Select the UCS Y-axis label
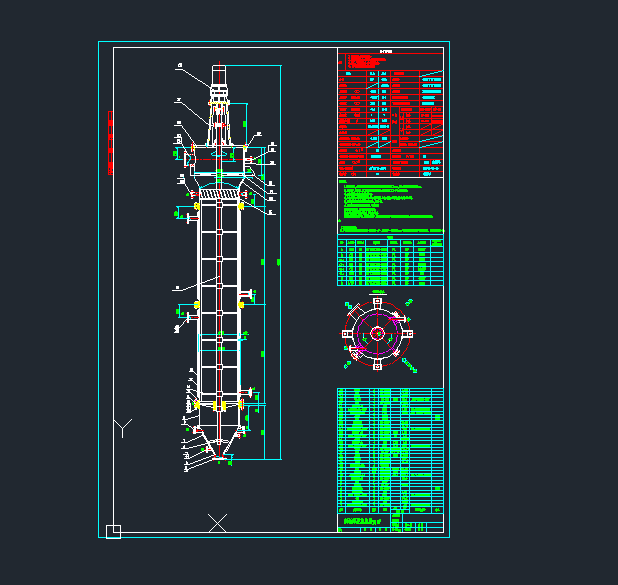 click(123, 429)
